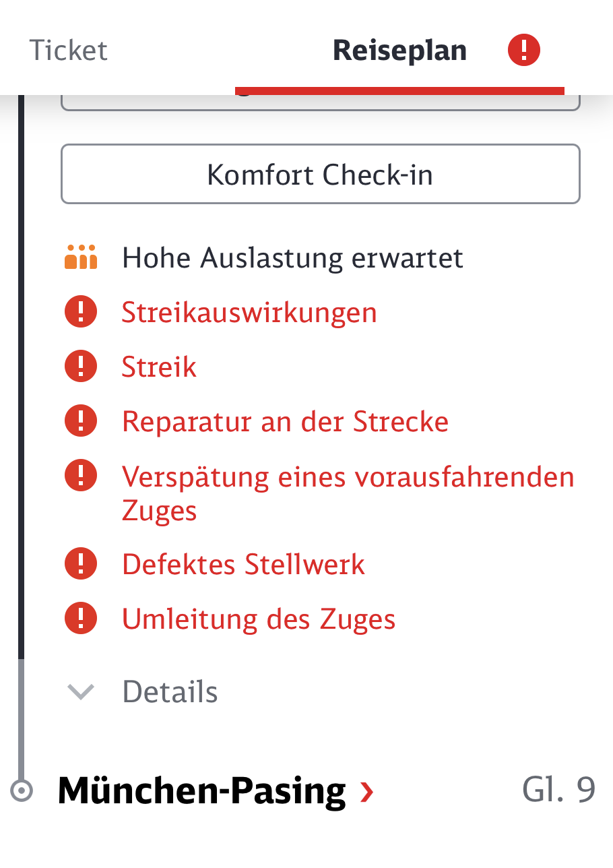Select the Reiseplan tab

[x=399, y=51]
